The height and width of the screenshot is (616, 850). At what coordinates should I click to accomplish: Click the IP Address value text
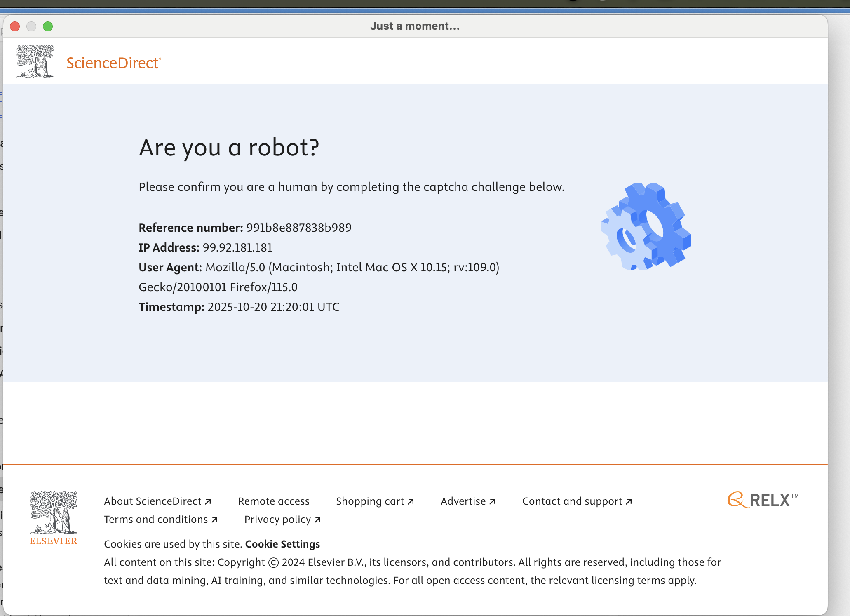(x=237, y=248)
